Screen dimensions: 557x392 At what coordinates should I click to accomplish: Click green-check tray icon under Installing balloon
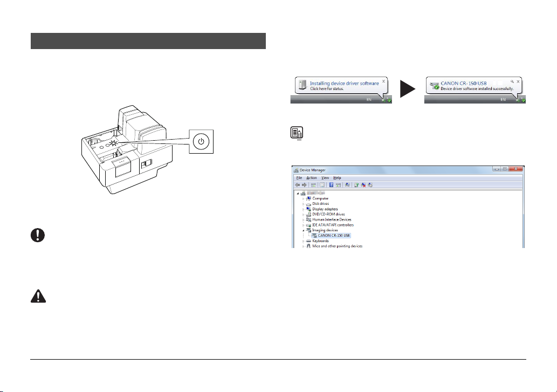pyautogui.click(x=389, y=100)
